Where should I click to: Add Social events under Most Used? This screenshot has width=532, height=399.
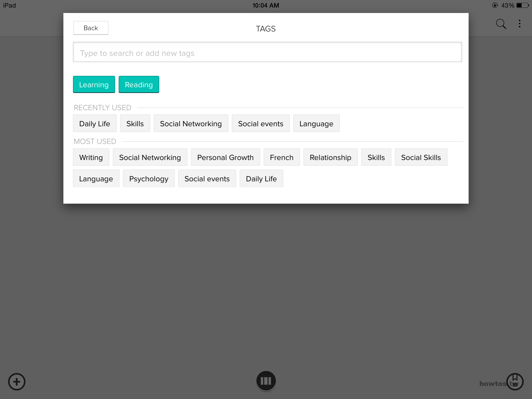(x=207, y=178)
